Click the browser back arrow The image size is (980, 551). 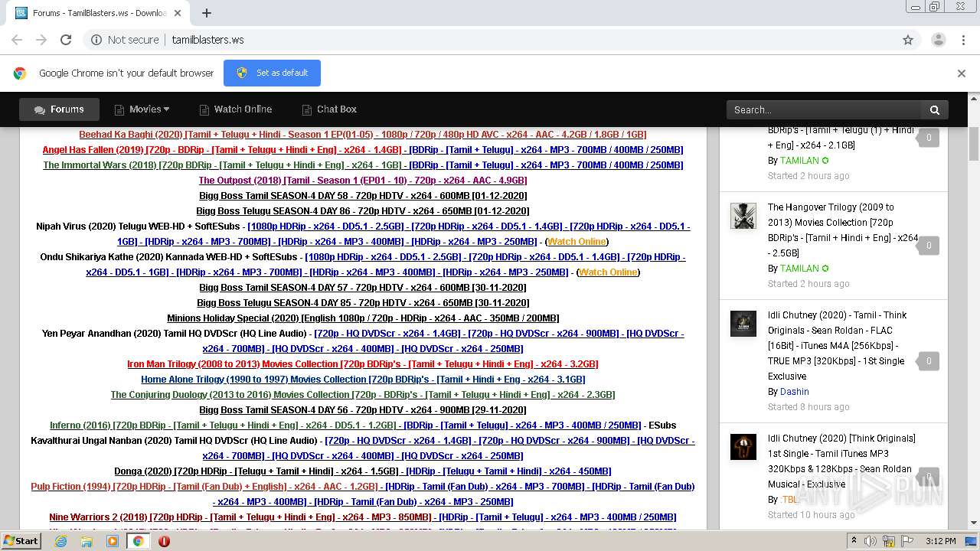point(17,40)
